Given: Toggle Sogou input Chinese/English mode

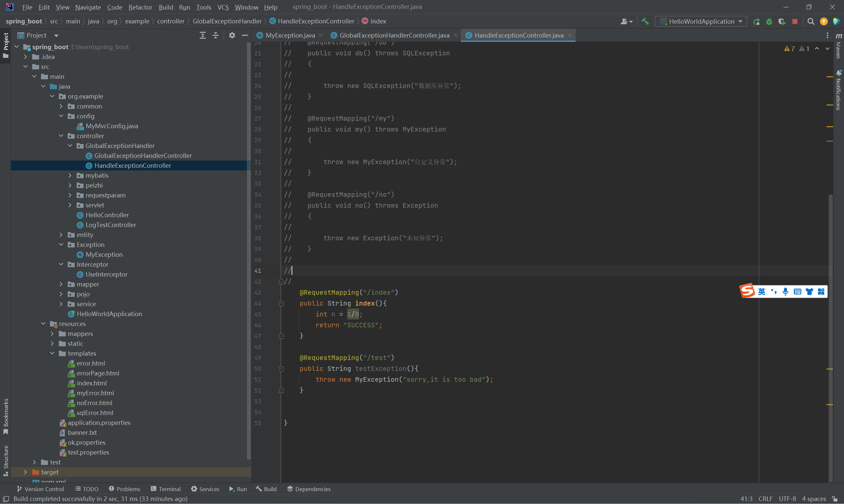Looking at the screenshot, I should pos(762,291).
